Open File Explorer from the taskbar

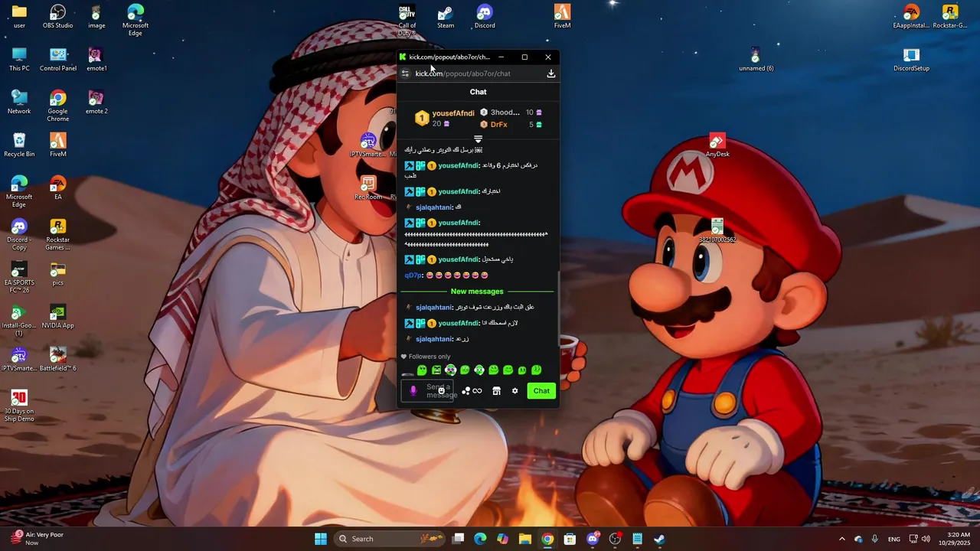525,539
